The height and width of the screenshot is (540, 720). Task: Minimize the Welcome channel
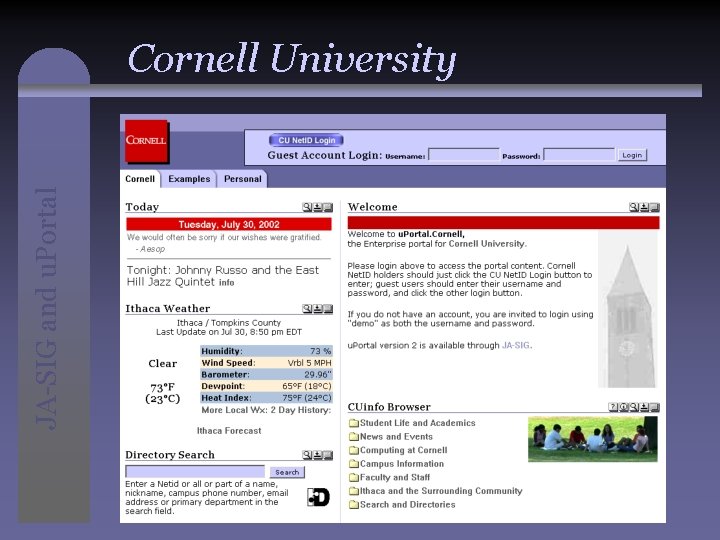644,208
